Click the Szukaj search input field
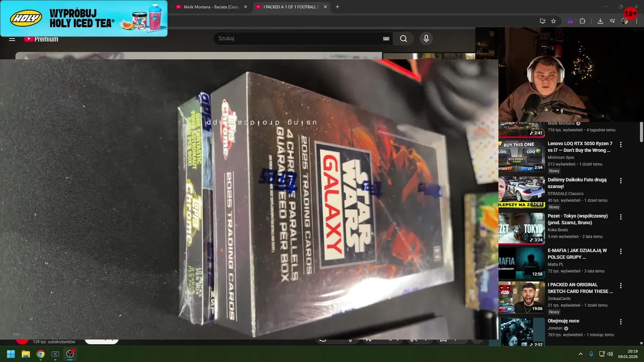 [x=299, y=39]
